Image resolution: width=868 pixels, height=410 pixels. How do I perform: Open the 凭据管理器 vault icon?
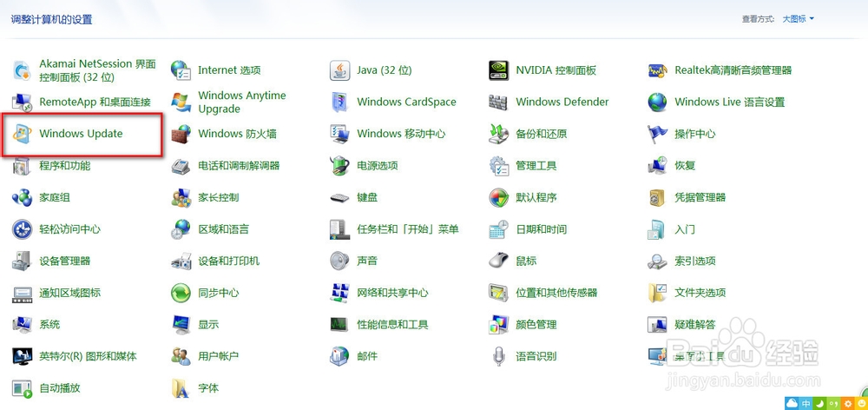pyautogui.click(x=658, y=197)
